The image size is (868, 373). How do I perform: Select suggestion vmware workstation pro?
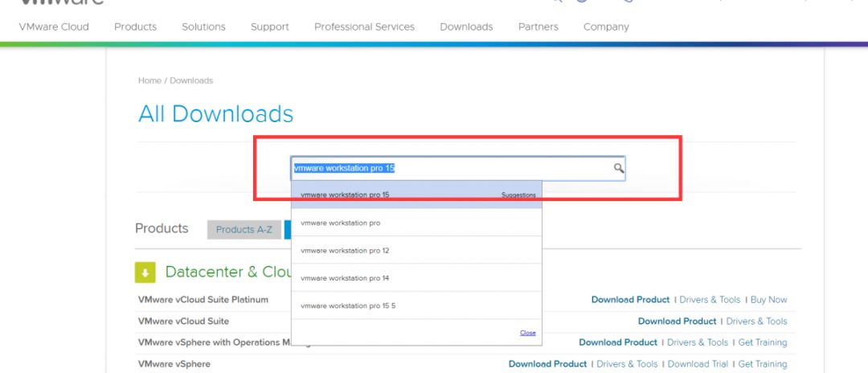[x=416, y=223]
